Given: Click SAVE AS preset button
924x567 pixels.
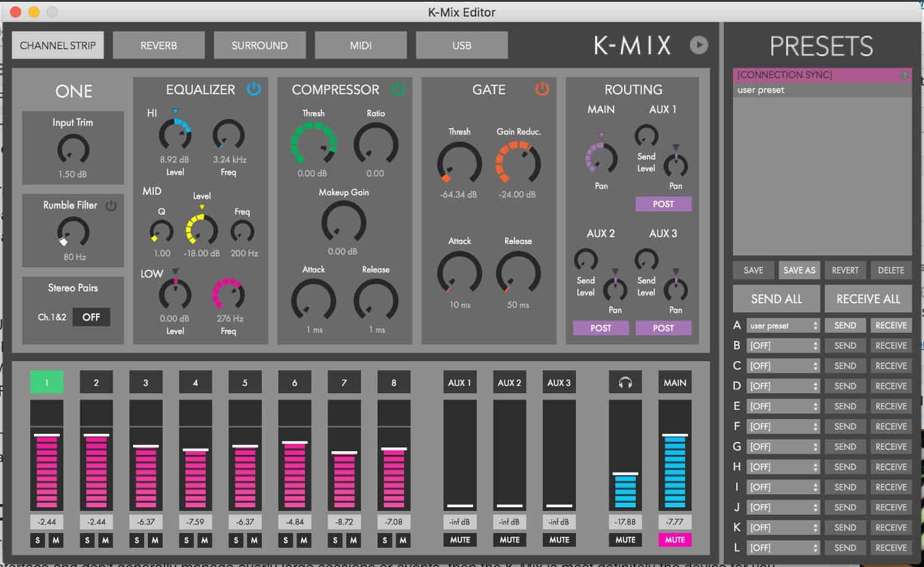Looking at the screenshot, I should (x=799, y=270).
